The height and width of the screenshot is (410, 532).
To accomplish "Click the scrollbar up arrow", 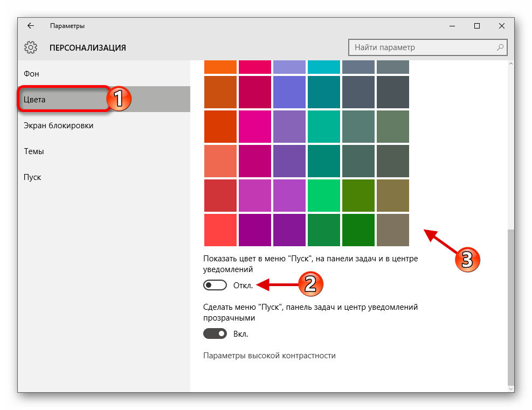I will click(x=511, y=65).
